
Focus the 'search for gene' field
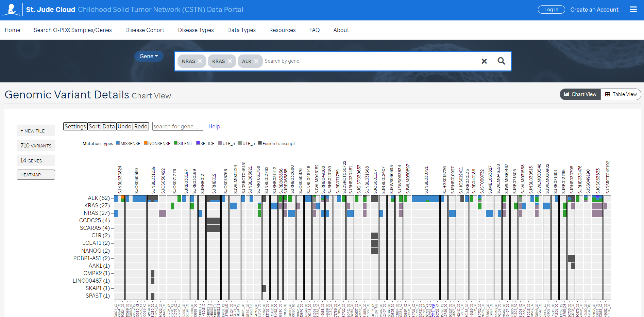[178, 126]
